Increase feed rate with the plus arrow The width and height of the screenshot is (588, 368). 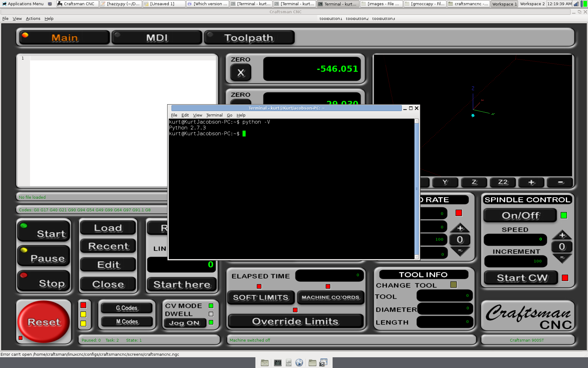[460, 228]
